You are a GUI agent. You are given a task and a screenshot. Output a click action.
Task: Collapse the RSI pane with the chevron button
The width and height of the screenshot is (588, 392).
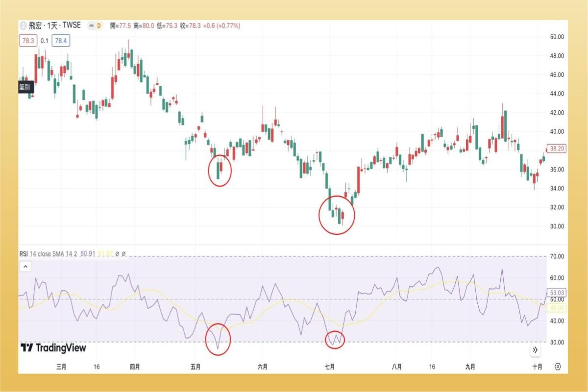pyautogui.click(x=25, y=267)
